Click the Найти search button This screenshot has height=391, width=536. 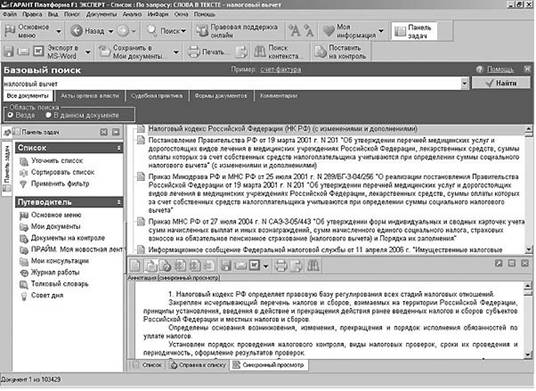pyautogui.click(x=501, y=83)
